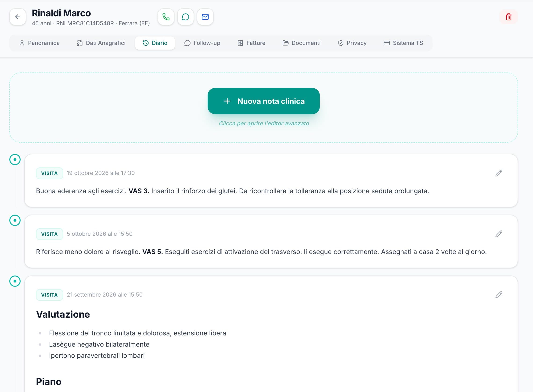
Task: Click the Piano heading
Action: coord(49,381)
